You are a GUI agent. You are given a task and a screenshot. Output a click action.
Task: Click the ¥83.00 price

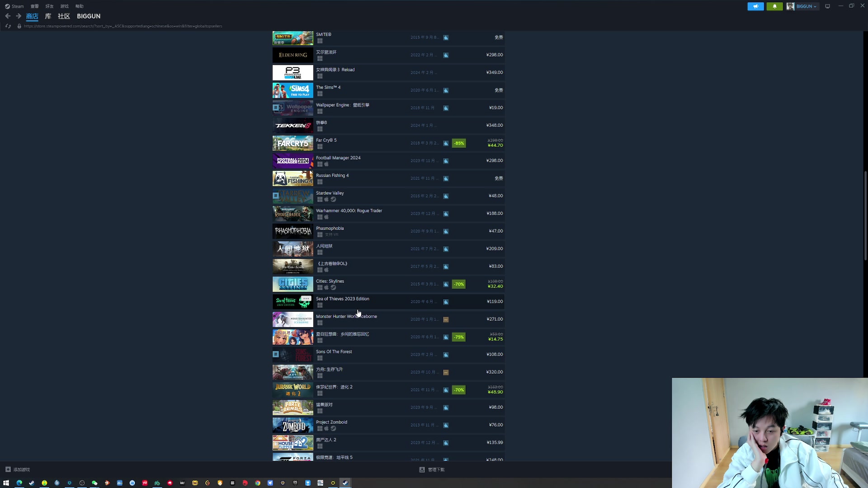pos(495,266)
